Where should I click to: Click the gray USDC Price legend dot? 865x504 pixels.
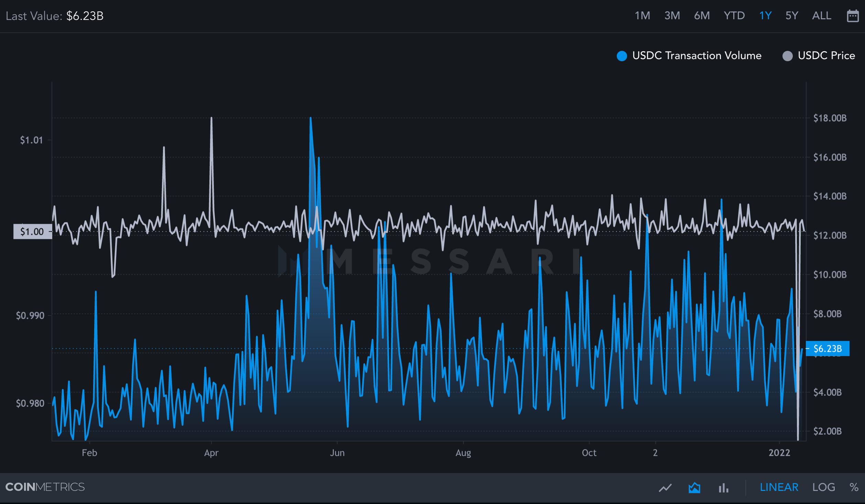coord(787,56)
